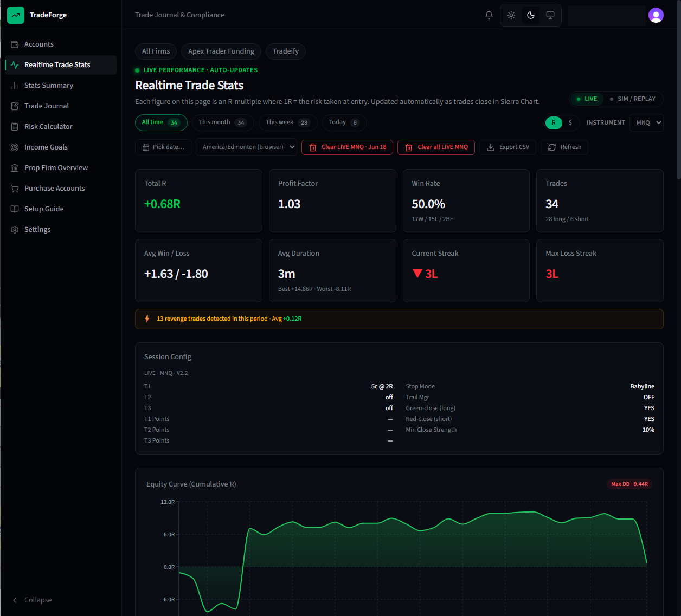Open user profile avatar

(656, 15)
